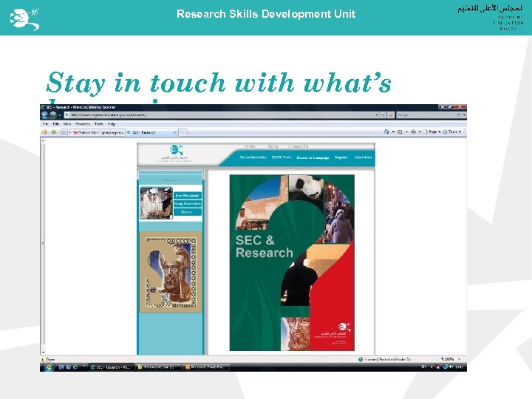Open the Tools command bar menu
The width and height of the screenshot is (532, 399).
click(452, 132)
